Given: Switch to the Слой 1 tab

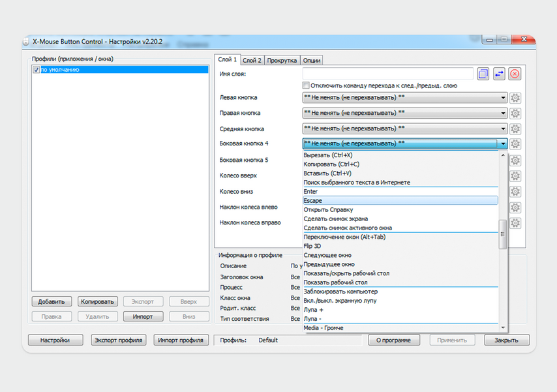Looking at the screenshot, I should (228, 60).
